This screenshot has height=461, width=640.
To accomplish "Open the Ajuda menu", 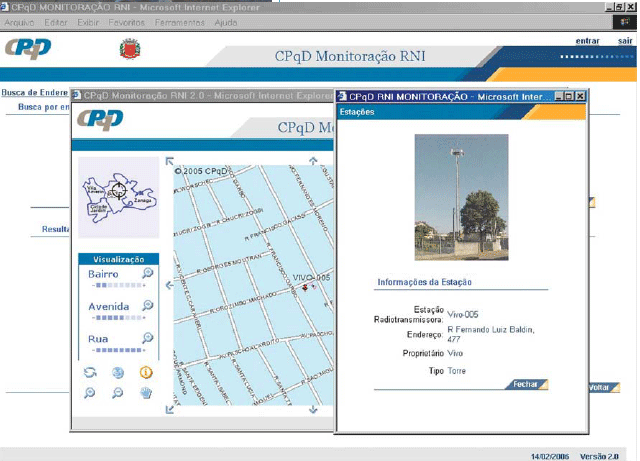I will [226, 23].
